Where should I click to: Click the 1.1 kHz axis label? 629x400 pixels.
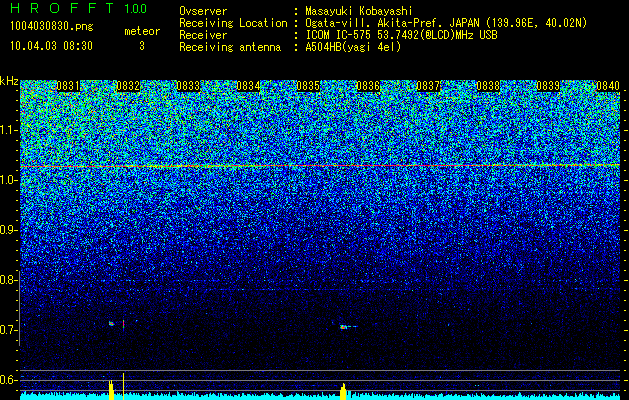tap(7, 130)
